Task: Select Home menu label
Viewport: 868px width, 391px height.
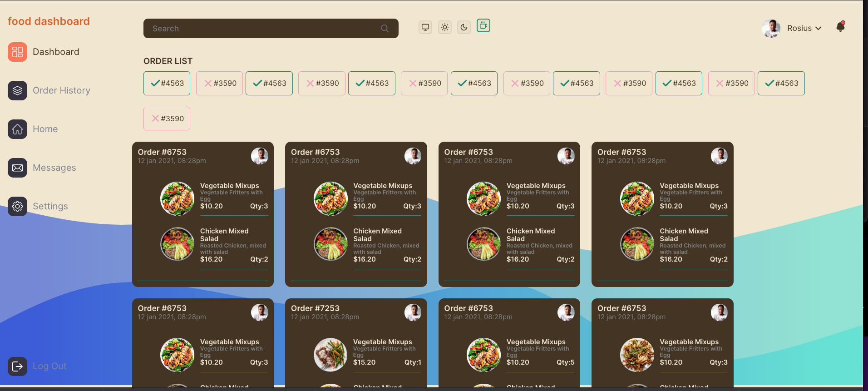Action: pos(45,129)
